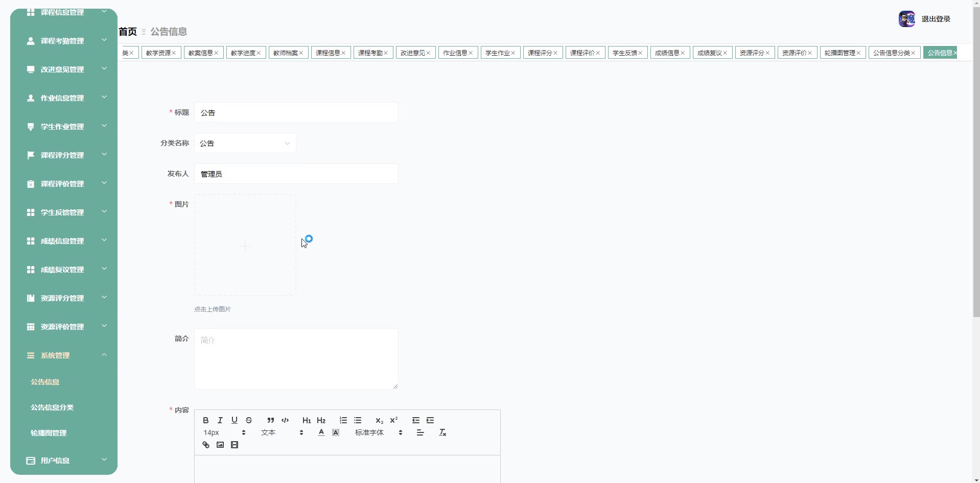Expand the 课程考勤管理 sidebar menu

(x=64, y=41)
